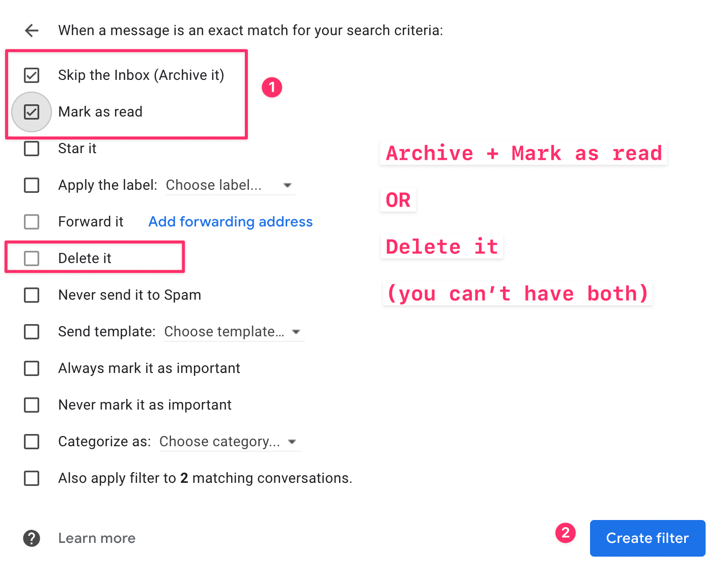Check Also apply filter to matching conversations
Image resolution: width=728 pixels, height=578 pixels.
[32, 478]
